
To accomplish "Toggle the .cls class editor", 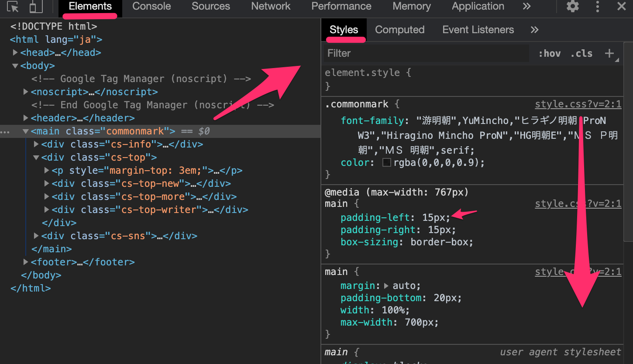I will pyautogui.click(x=581, y=54).
